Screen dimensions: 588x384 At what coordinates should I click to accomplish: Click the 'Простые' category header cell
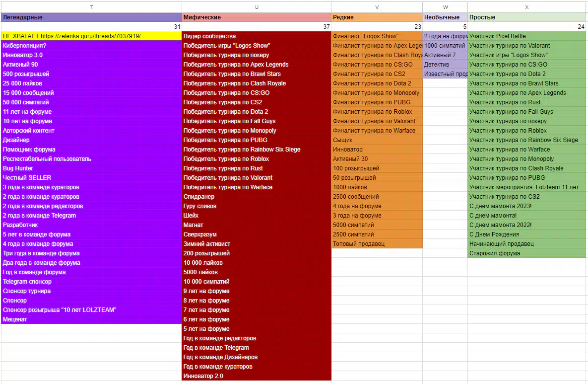click(x=526, y=17)
